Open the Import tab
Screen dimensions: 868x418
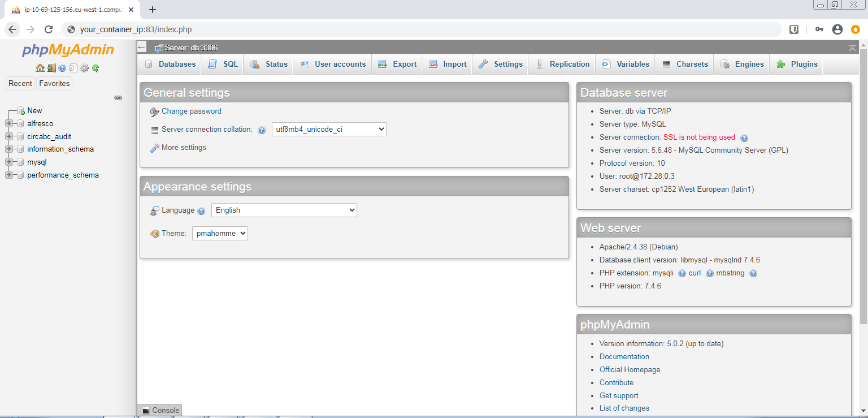(448, 64)
